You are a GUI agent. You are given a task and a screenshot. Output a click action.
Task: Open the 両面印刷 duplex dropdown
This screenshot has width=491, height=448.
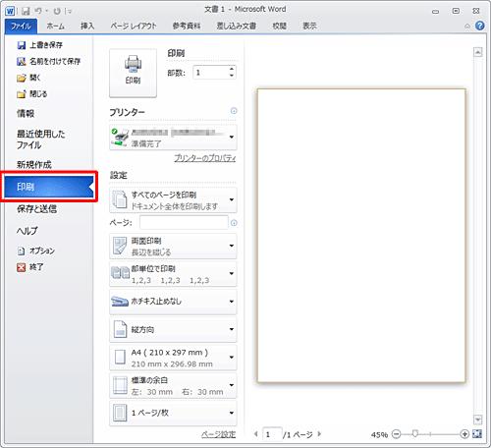point(173,247)
